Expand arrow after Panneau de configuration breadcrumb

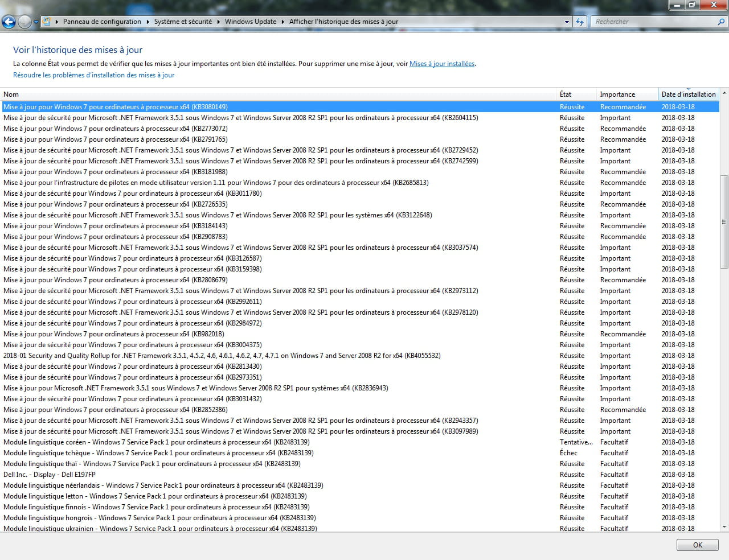click(148, 22)
